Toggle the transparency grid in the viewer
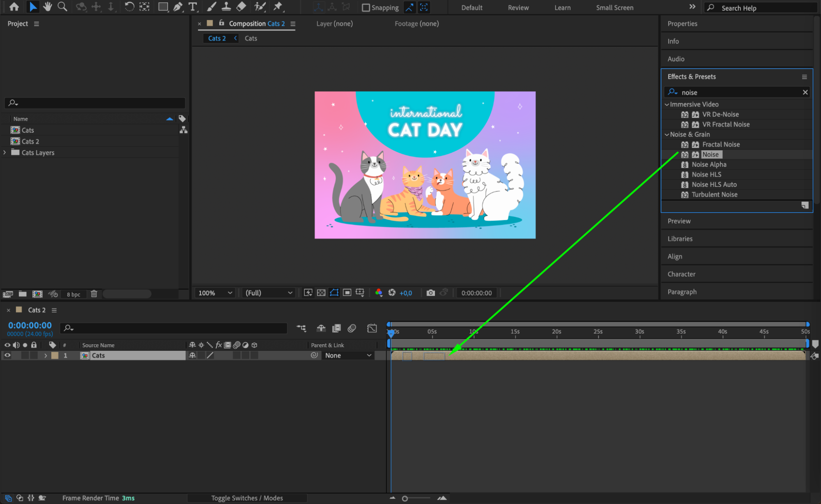 [321, 293]
